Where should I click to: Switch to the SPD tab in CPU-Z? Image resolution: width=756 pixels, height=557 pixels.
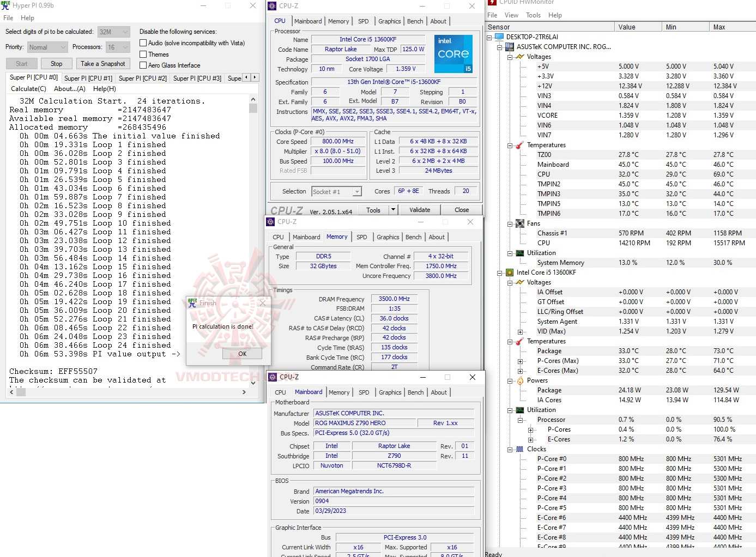[363, 21]
